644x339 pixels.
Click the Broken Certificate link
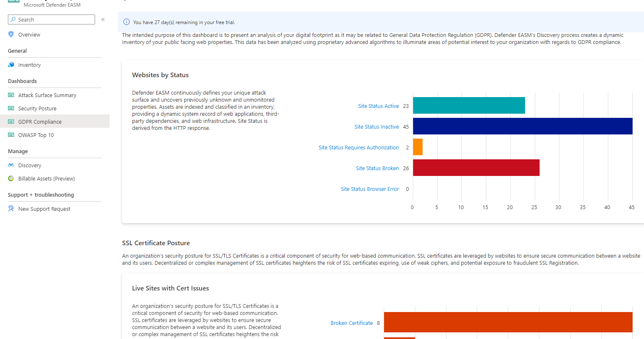pos(351,323)
